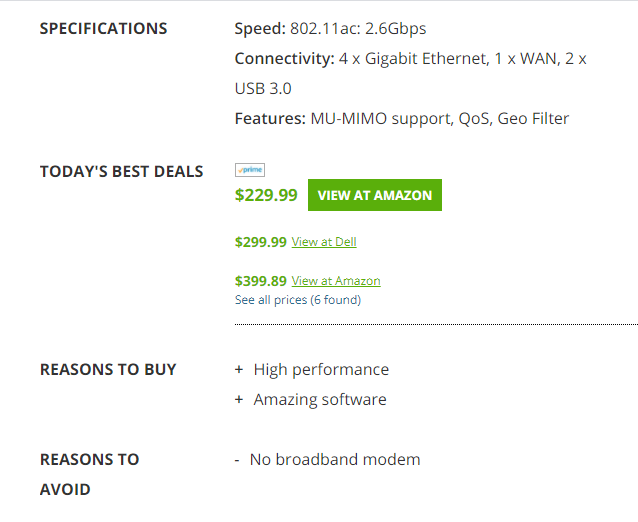638x522 pixels.
Task: Click the $229.99 price
Action: [266, 195]
